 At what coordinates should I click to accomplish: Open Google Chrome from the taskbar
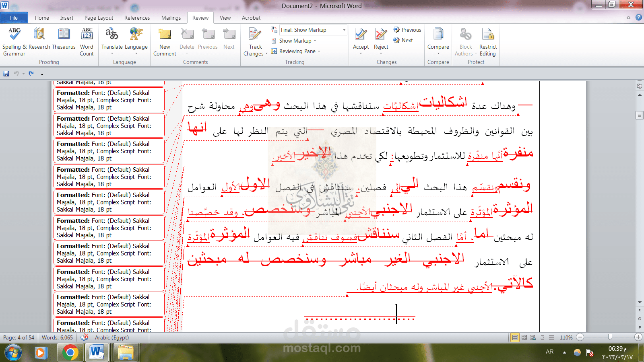coord(70,353)
